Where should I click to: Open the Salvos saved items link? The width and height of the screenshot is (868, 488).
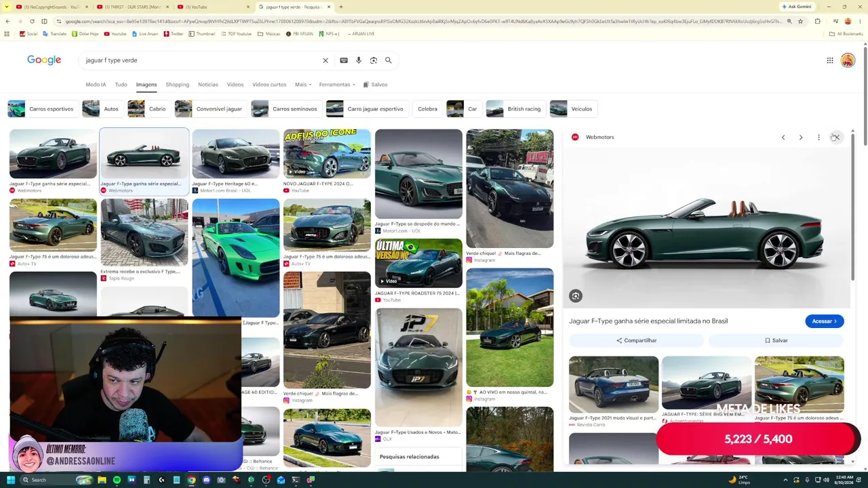coord(375,85)
